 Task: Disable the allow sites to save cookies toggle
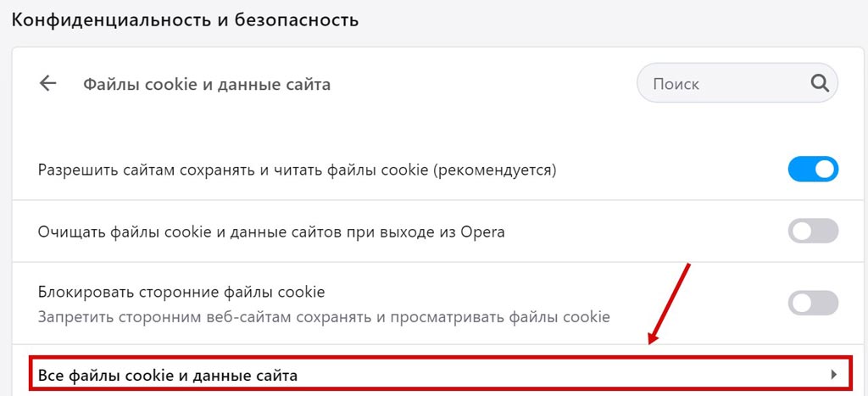pyautogui.click(x=813, y=170)
